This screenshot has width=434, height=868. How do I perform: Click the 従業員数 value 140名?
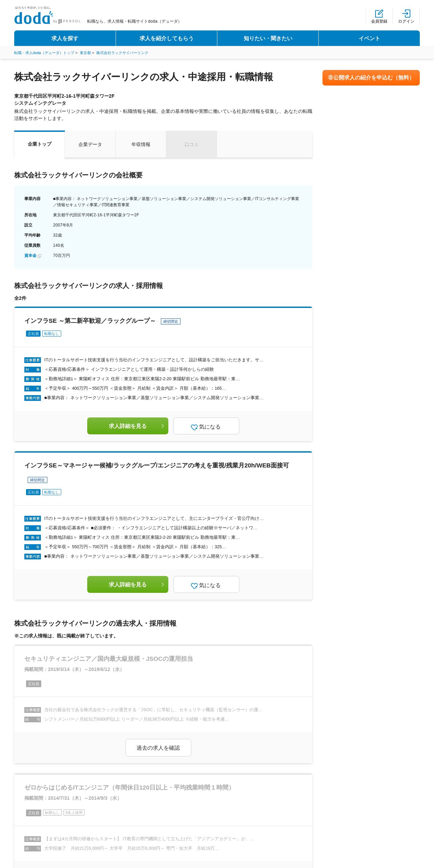(58, 245)
